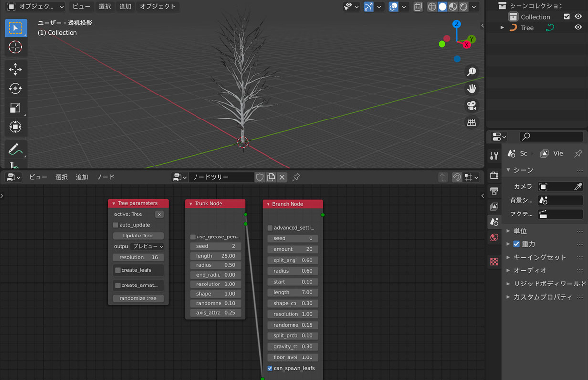The image size is (588, 380).
Task: Open the viewport 選択 menu
Action: tap(105, 7)
